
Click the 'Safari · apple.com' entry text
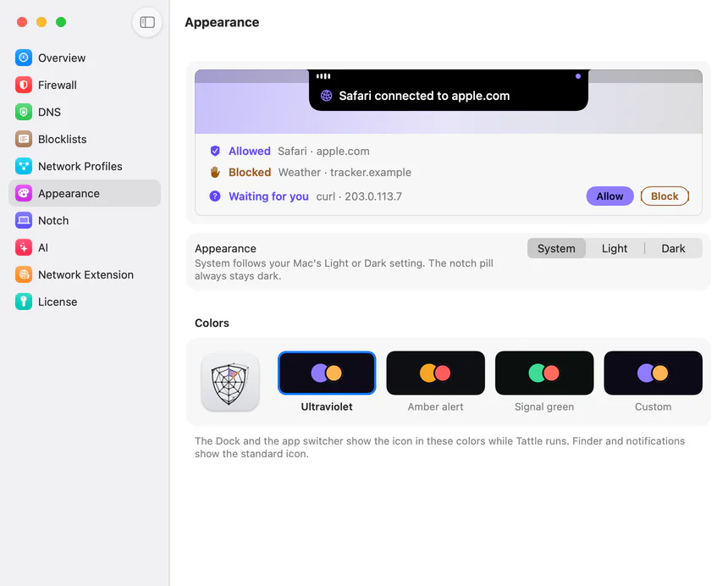[x=323, y=151]
